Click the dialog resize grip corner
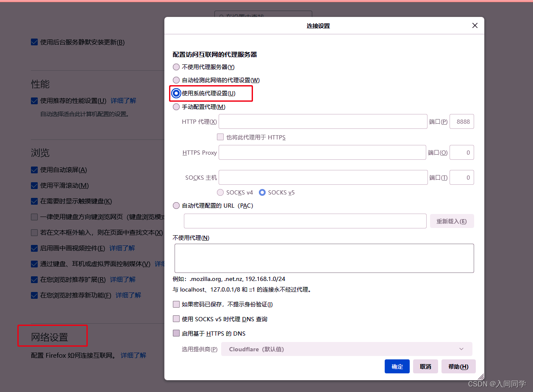Viewport: 533px width, 392px height. 480,376
